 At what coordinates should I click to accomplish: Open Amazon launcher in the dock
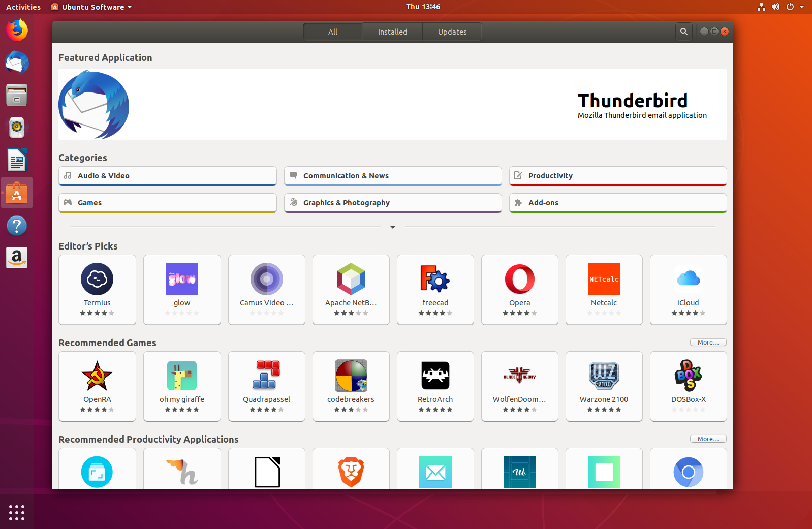coord(17,258)
